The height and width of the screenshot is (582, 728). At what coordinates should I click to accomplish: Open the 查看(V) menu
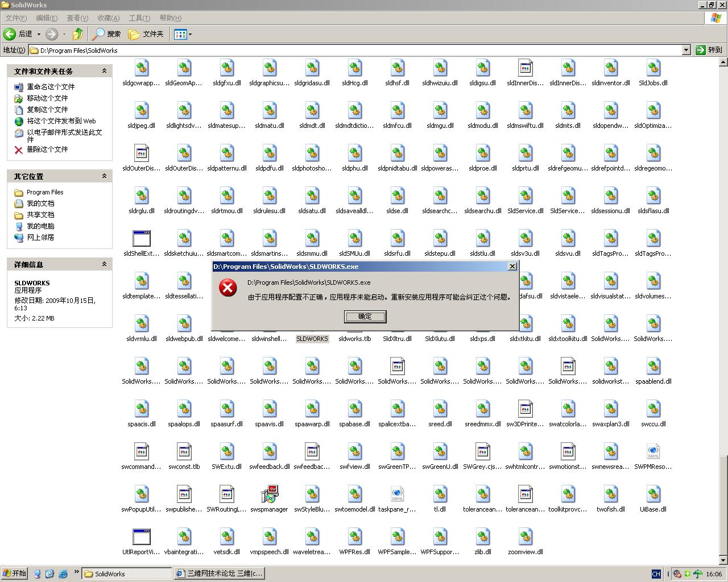click(77, 18)
